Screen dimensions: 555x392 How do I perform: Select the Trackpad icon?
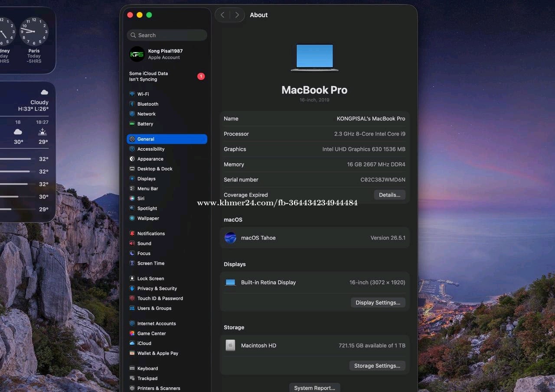coord(132,379)
